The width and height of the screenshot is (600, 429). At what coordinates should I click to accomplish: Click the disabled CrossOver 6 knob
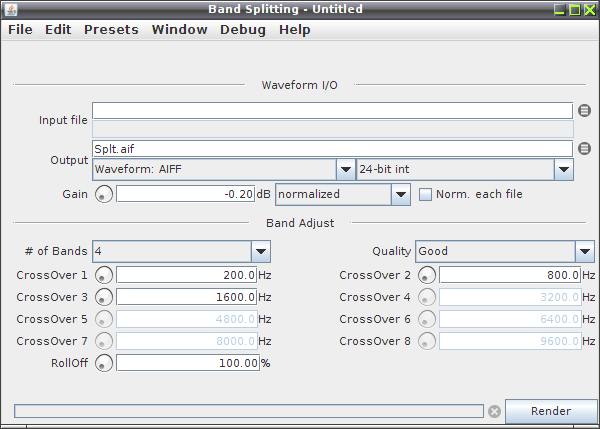pyautogui.click(x=427, y=319)
